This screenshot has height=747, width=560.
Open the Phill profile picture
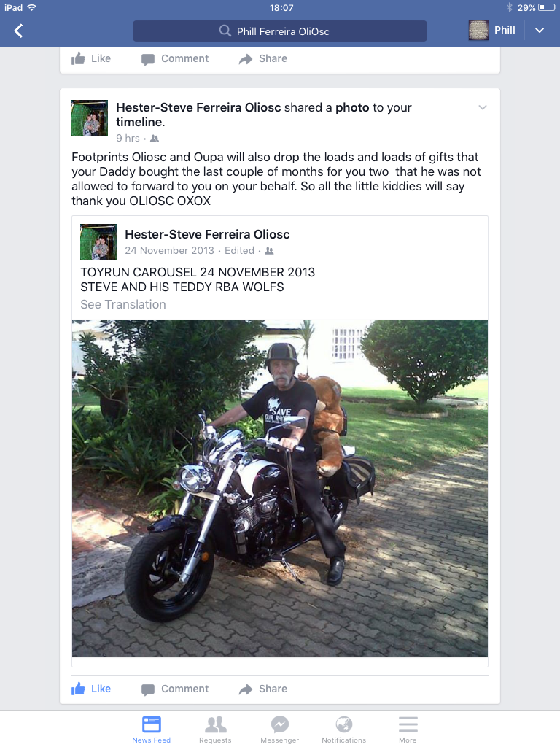coord(478,30)
